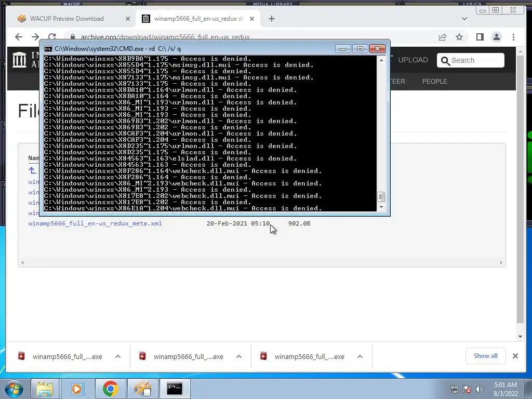The height and width of the screenshot is (399, 532).
Task: Click the taskbar clock 5:01 AM
Action: click(x=506, y=389)
